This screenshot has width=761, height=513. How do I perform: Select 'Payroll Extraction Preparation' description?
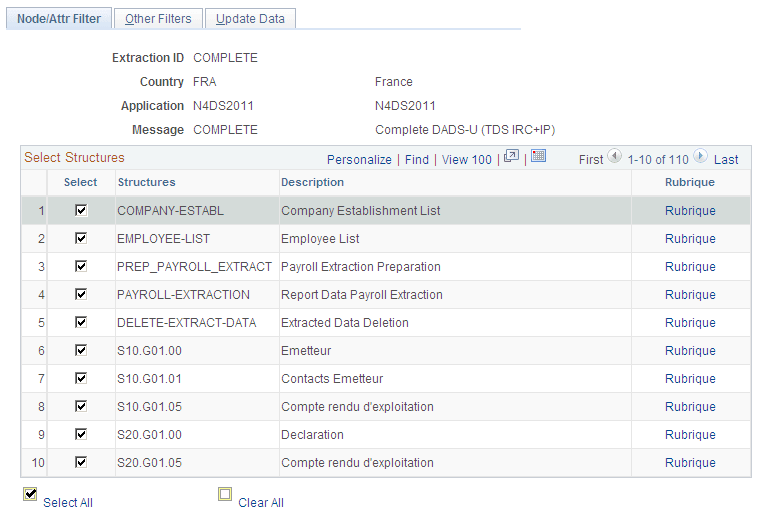[x=361, y=267]
